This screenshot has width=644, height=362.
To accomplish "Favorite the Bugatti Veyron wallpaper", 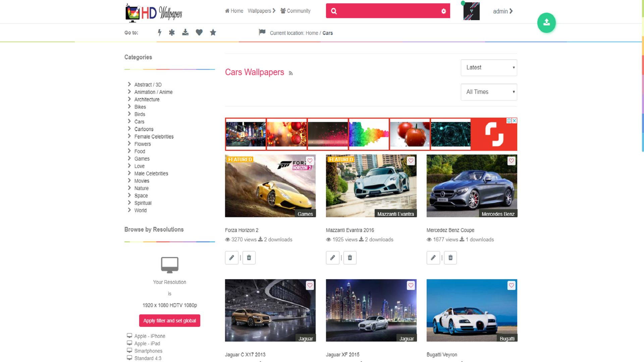I will (x=511, y=285).
